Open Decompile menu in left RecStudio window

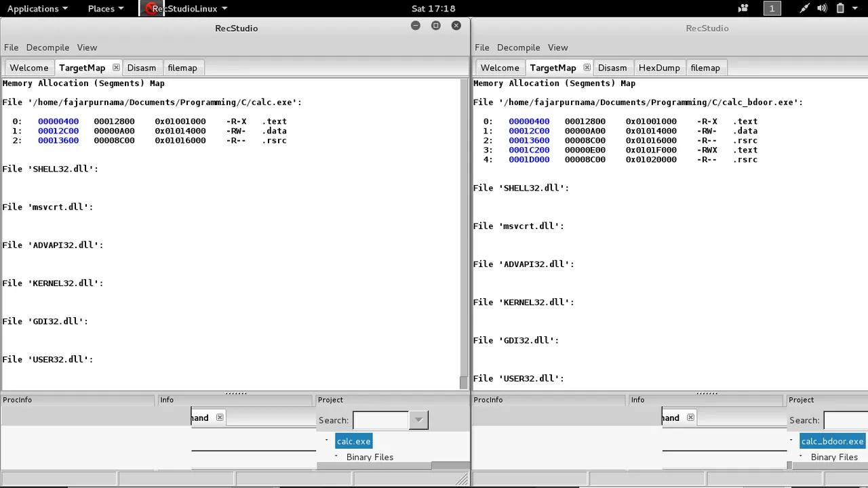(x=47, y=47)
